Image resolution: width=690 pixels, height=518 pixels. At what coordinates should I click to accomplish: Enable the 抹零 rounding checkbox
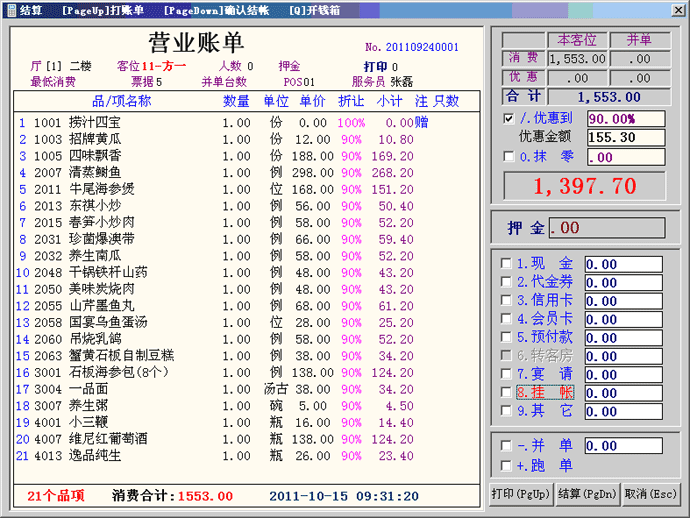[509, 156]
